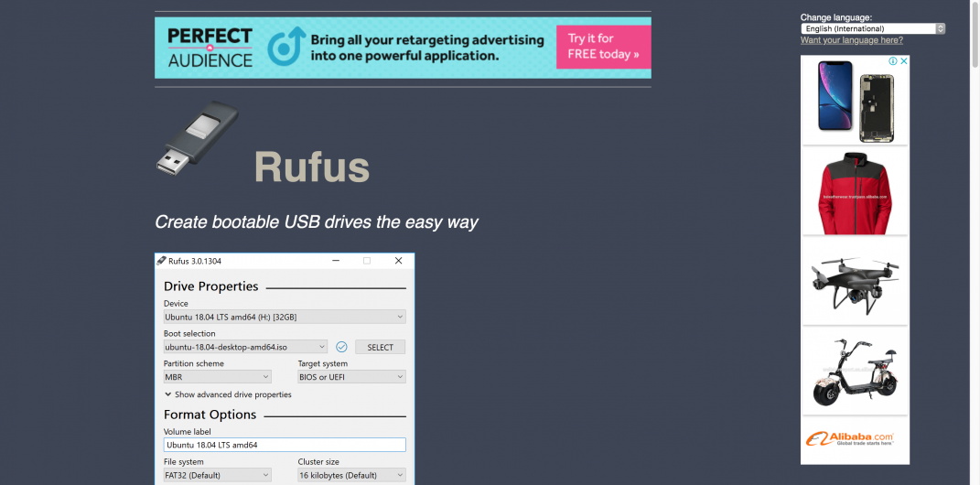Open the Boot selection dropdown with ubuntu iso
The image size is (980, 485).
point(245,347)
